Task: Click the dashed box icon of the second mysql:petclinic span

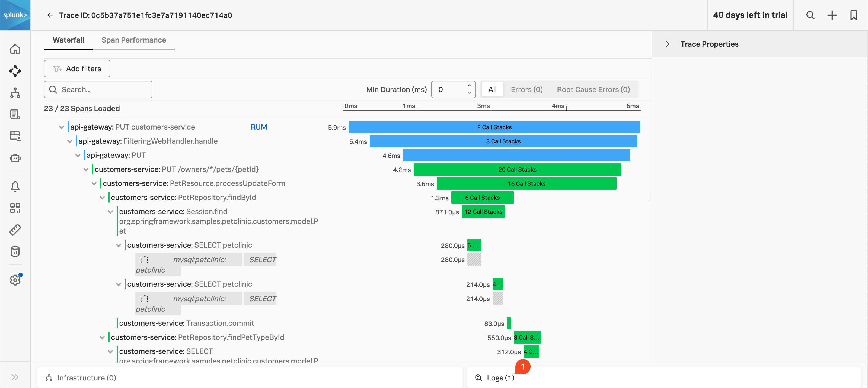Action: click(x=144, y=299)
